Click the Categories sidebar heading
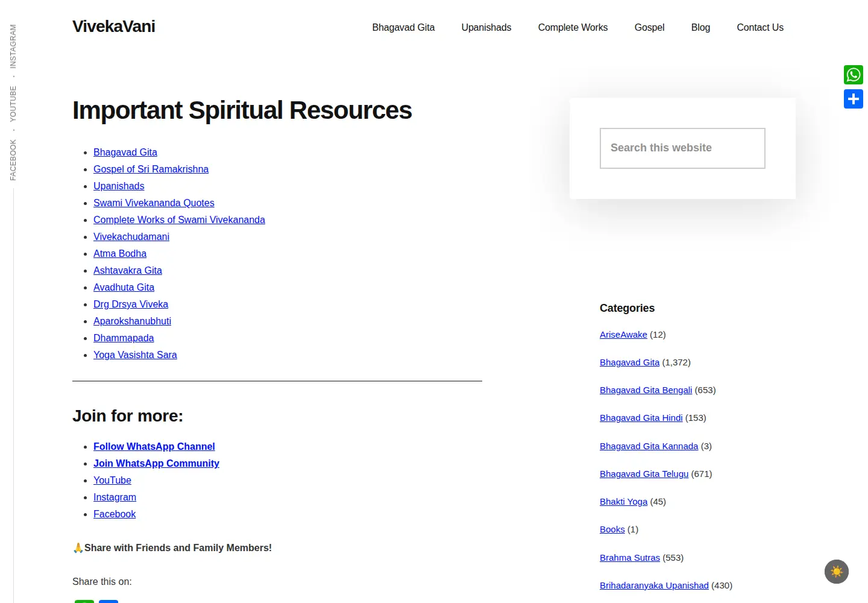Viewport: 868px width, 603px height. click(x=627, y=308)
